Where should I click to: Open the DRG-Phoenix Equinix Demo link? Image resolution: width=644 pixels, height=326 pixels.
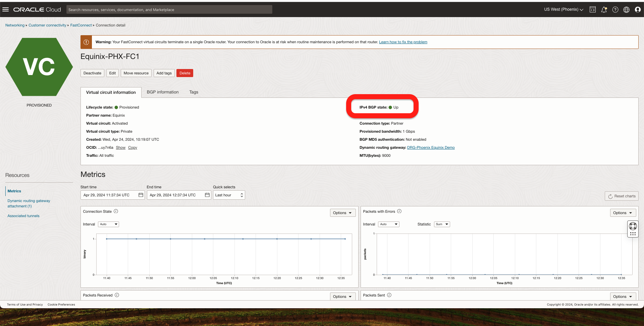pyautogui.click(x=431, y=147)
